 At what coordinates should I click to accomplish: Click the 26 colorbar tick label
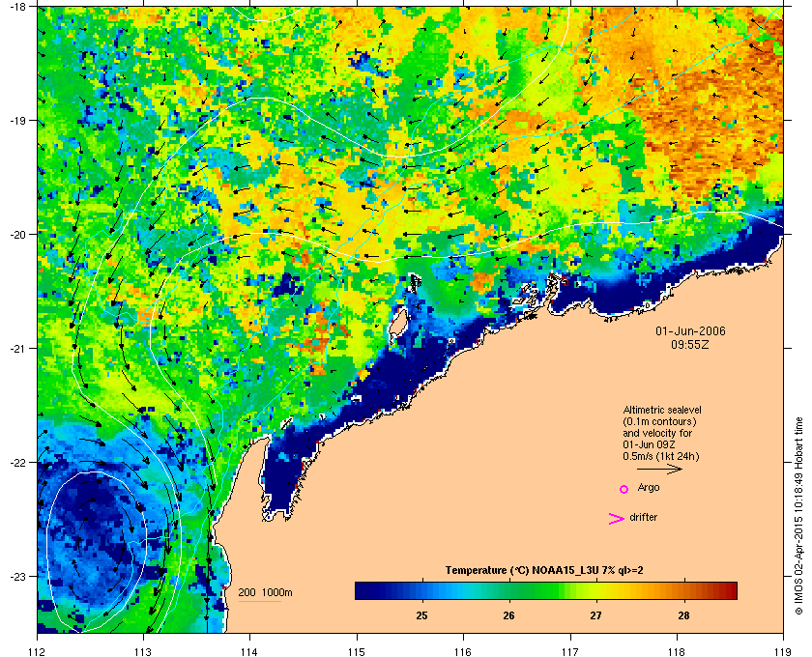coord(509,615)
